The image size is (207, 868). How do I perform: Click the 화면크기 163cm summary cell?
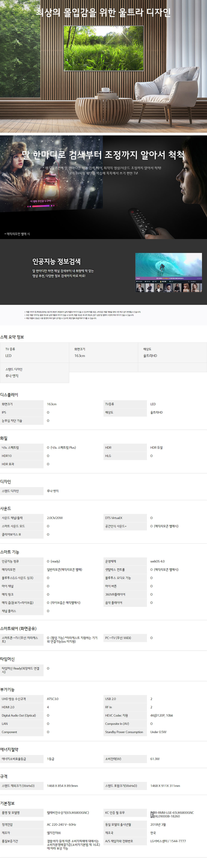[103, 352]
